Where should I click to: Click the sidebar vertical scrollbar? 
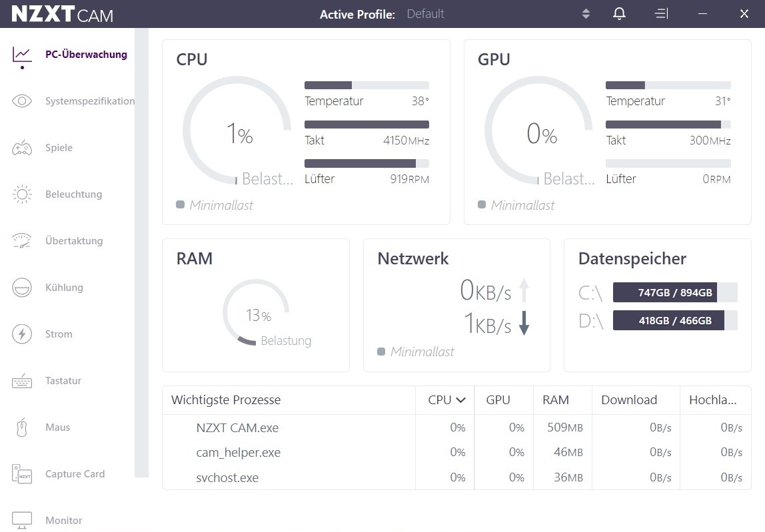point(141,252)
